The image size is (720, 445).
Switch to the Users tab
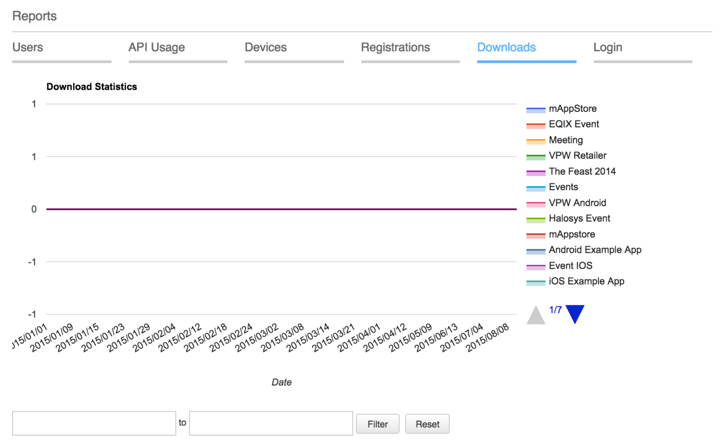pos(28,47)
